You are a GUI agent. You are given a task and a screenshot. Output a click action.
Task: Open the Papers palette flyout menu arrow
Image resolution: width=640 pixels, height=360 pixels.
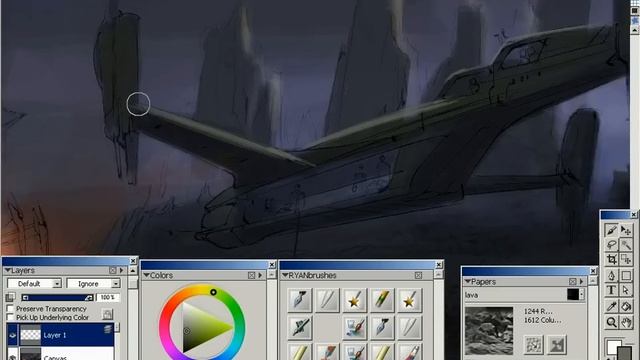[x=581, y=282]
